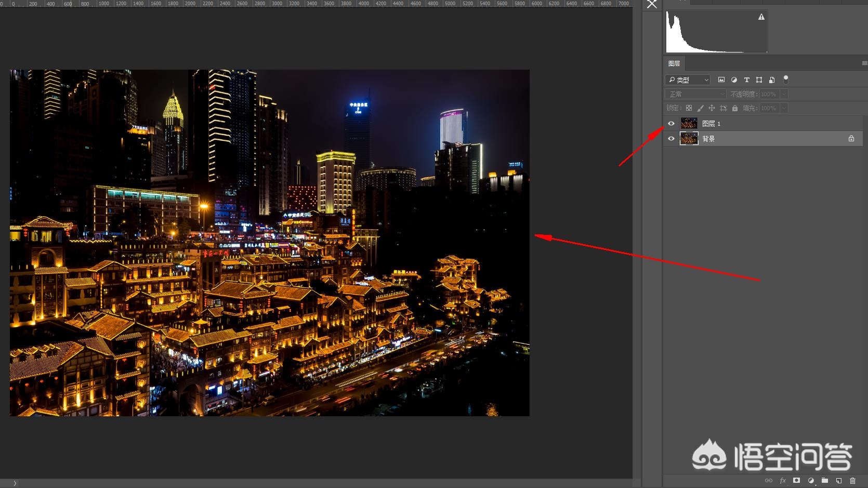Delete layer using the trash icon

pos(852,480)
